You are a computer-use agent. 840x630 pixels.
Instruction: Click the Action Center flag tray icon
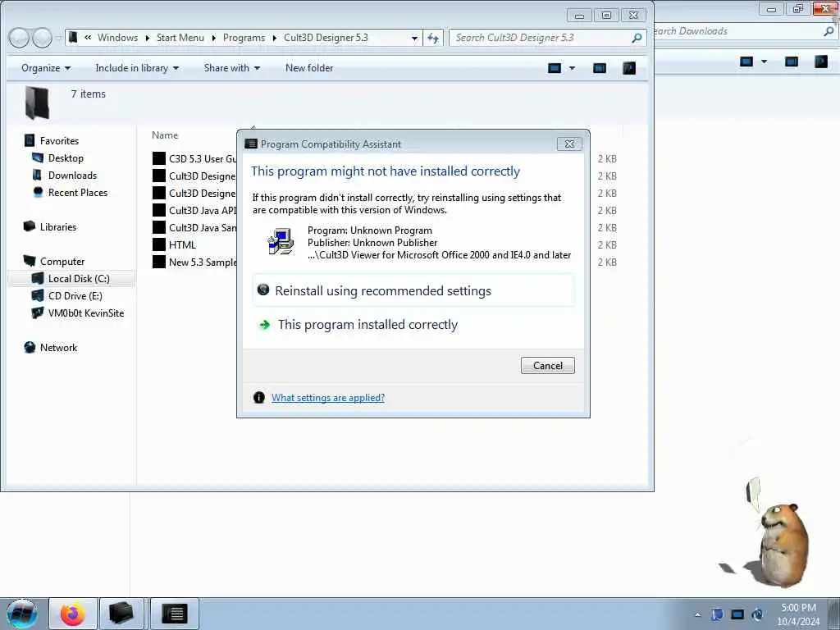(x=717, y=614)
